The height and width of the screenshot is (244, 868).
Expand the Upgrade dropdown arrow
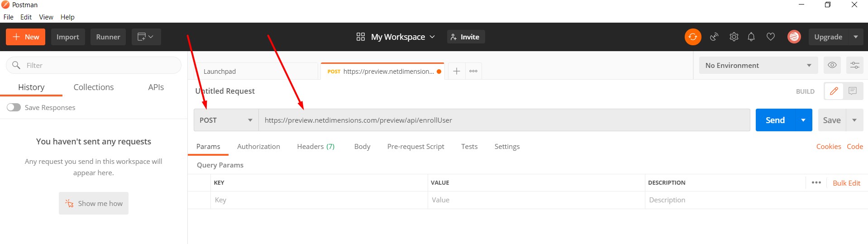pyautogui.click(x=855, y=37)
